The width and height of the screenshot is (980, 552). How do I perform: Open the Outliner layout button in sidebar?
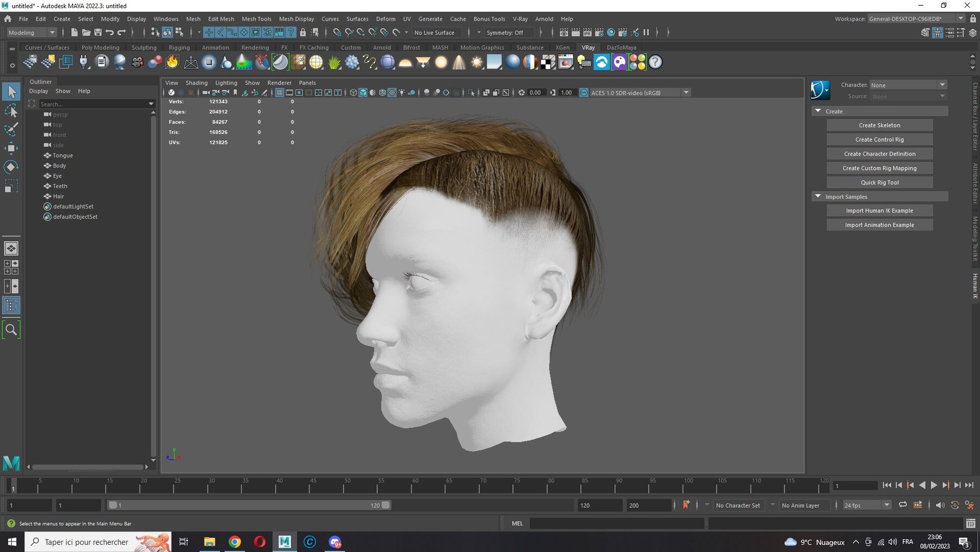point(11,305)
